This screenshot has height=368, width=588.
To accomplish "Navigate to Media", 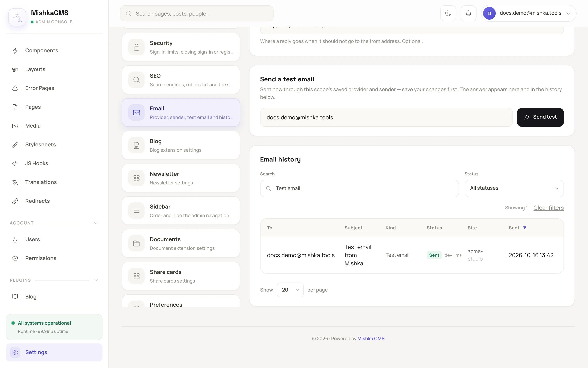I will click(x=54, y=126).
